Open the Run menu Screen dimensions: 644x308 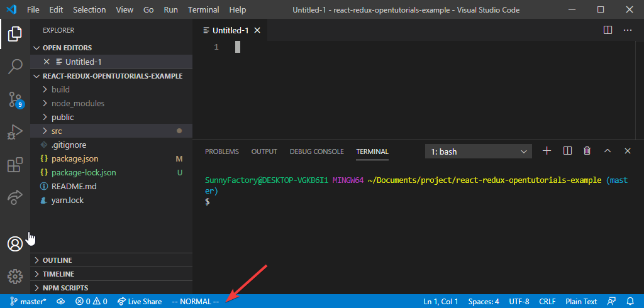(170, 9)
